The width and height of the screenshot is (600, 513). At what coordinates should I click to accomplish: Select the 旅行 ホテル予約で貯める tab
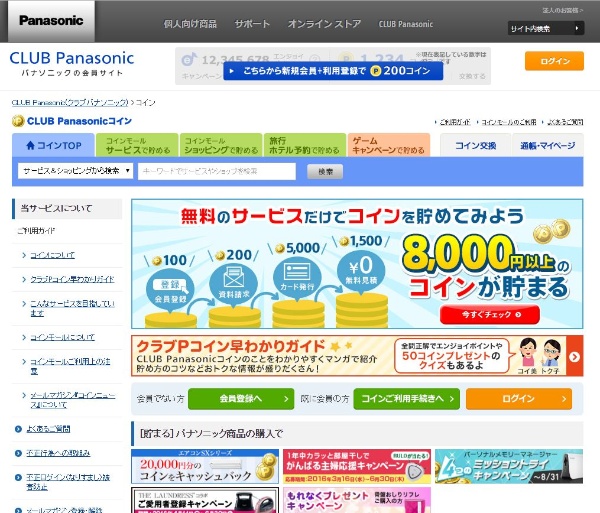tap(305, 145)
